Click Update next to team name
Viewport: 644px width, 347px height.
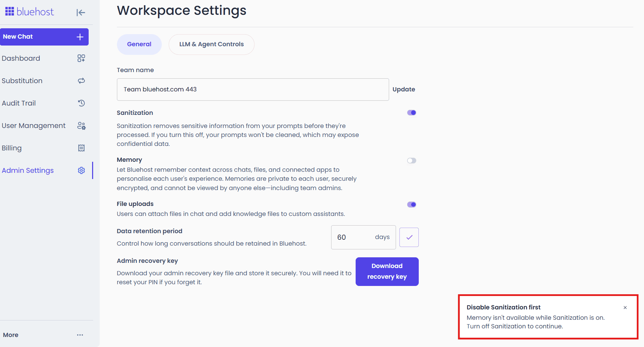tap(404, 89)
